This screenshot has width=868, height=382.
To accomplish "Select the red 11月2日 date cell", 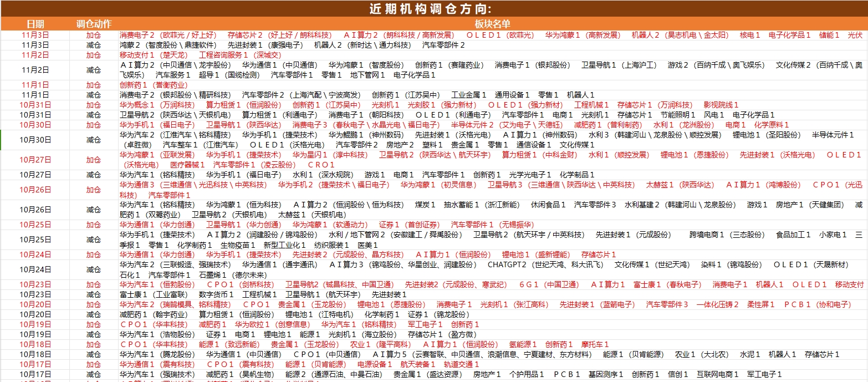I will click(x=35, y=55).
